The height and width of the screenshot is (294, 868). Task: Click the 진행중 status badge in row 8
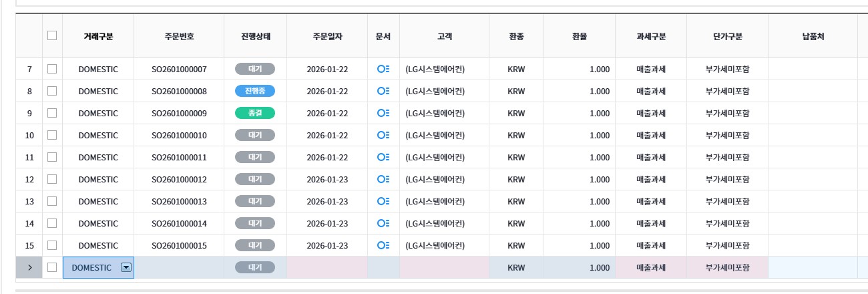click(x=255, y=91)
